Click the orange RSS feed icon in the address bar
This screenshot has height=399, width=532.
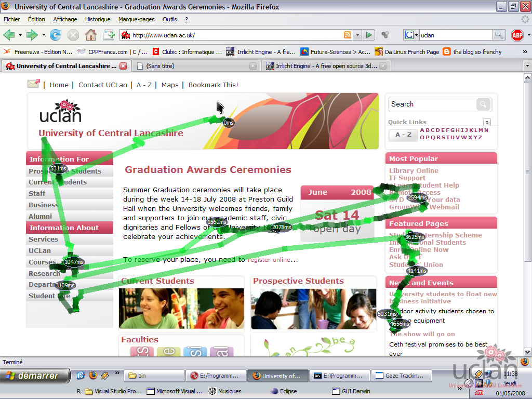(348, 35)
